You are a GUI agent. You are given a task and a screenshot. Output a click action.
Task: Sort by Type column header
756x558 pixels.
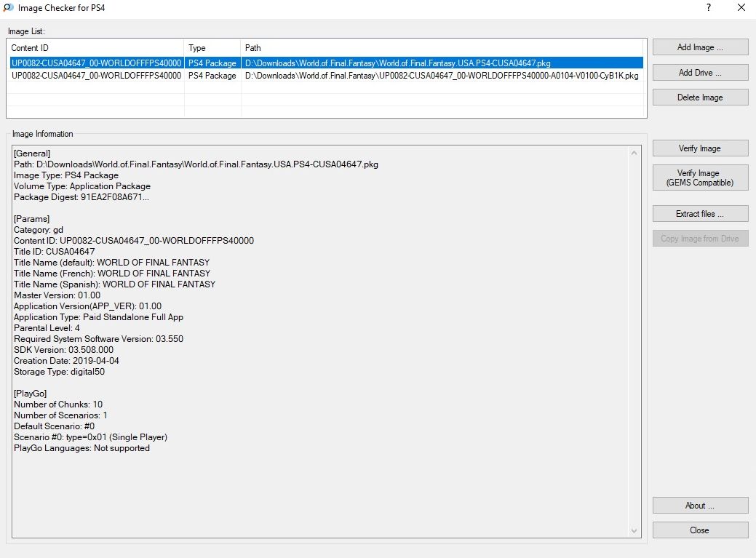[x=212, y=48]
